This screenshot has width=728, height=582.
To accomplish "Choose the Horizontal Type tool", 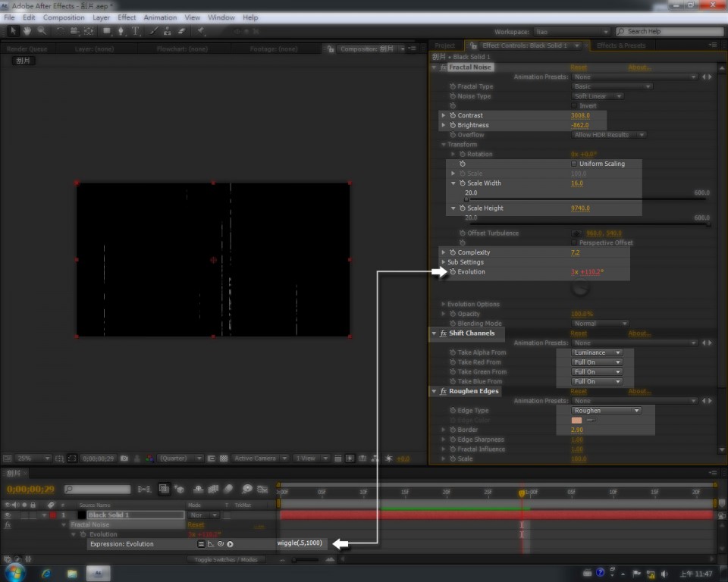I will tap(136, 31).
